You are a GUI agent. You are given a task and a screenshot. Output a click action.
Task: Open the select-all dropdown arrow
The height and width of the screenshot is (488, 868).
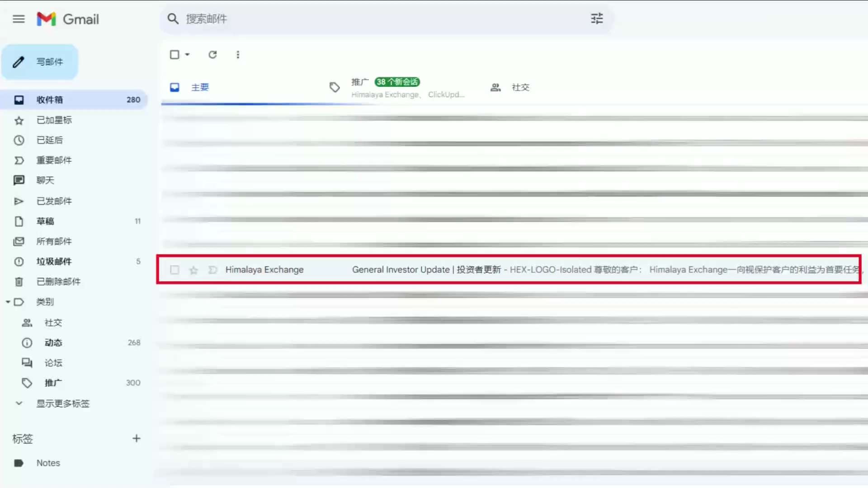pyautogui.click(x=187, y=55)
